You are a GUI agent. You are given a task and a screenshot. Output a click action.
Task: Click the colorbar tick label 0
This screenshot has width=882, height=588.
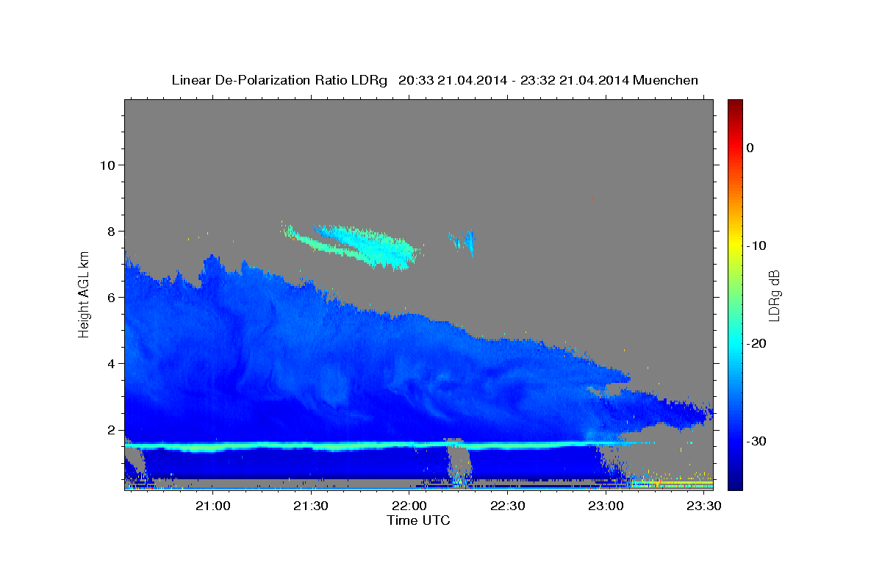(x=750, y=148)
